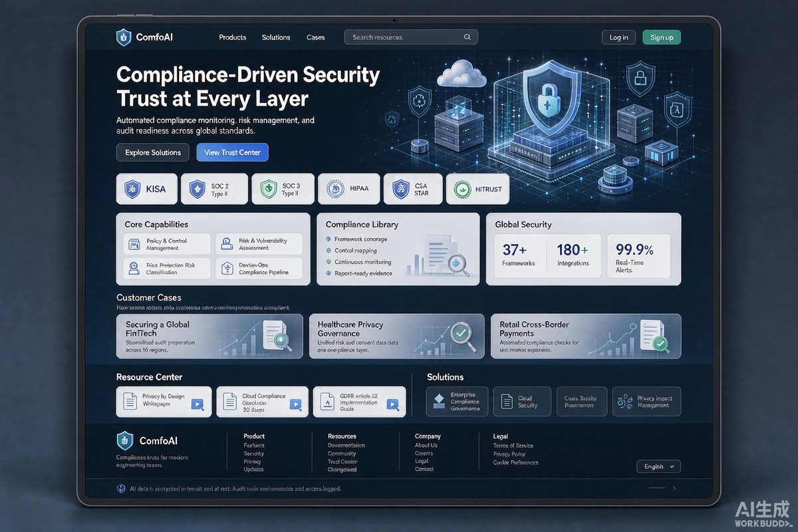
Task: Click the Explore Solutions button
Action: pyautogui.click(x=153, y=152)
